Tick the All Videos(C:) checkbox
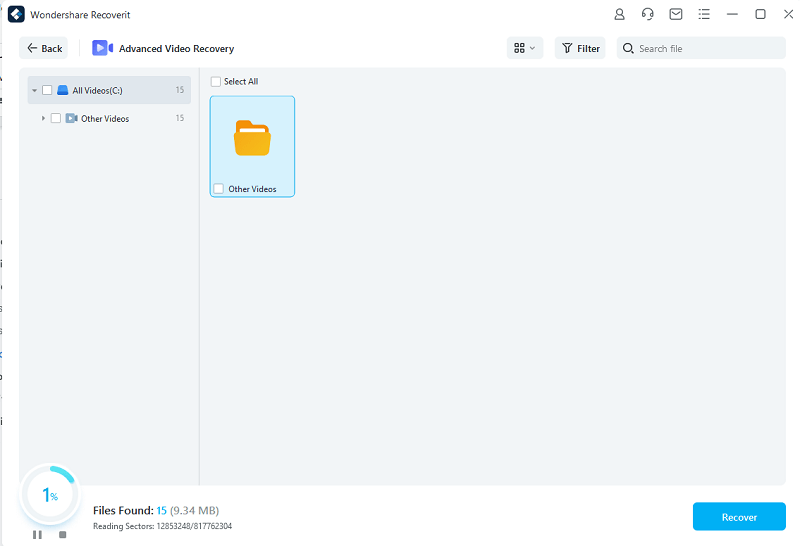800x546 pixels. point(47,90)
